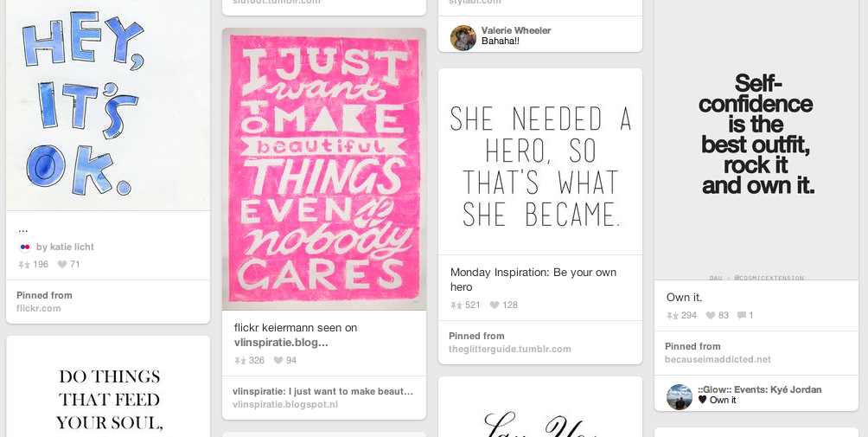The image size is (868, 437).
Task: Open theglitterguide.tumblr.com source link
Action: pyautogui.click(x=510, y=349)
